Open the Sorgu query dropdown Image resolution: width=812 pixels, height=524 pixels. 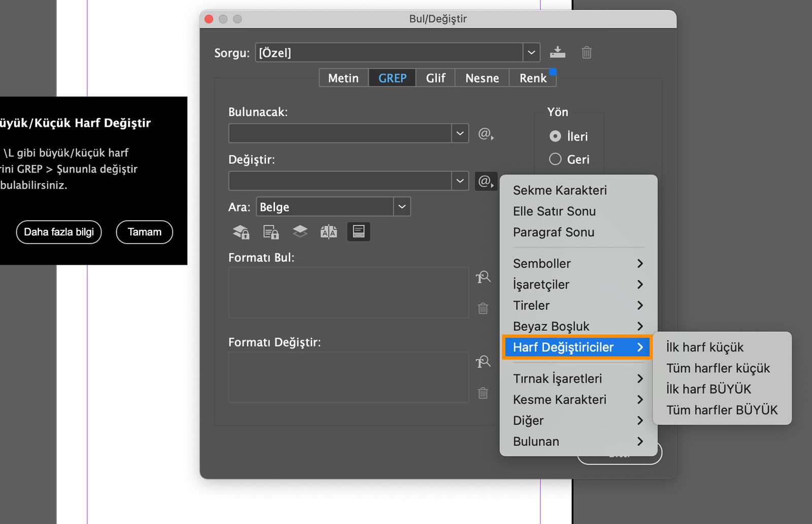point(531,53)
